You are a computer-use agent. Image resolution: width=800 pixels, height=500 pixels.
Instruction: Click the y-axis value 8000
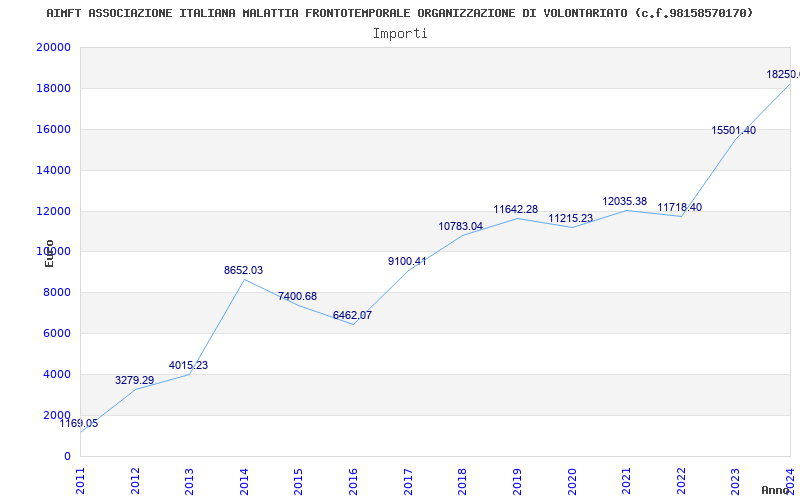click(x=56, y=293)
